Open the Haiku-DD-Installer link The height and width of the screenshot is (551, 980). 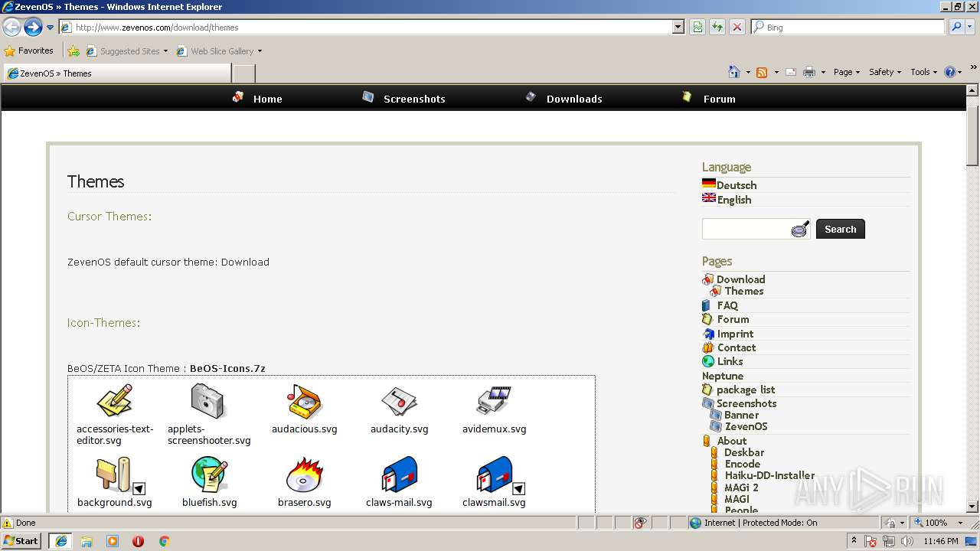tap(769, 475)
